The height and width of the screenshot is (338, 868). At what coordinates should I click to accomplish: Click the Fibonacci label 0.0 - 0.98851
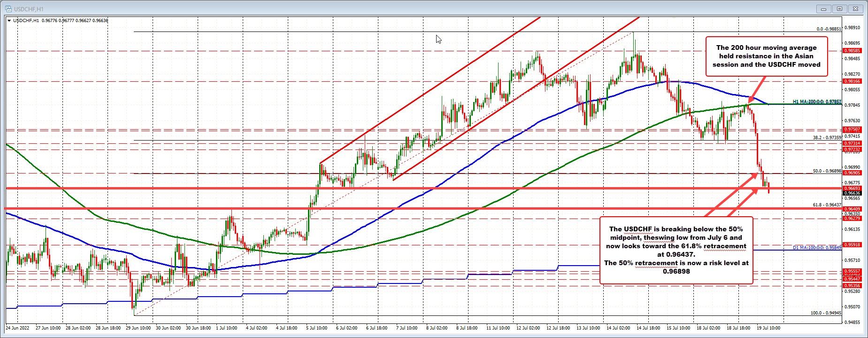[x=829, y=29]
